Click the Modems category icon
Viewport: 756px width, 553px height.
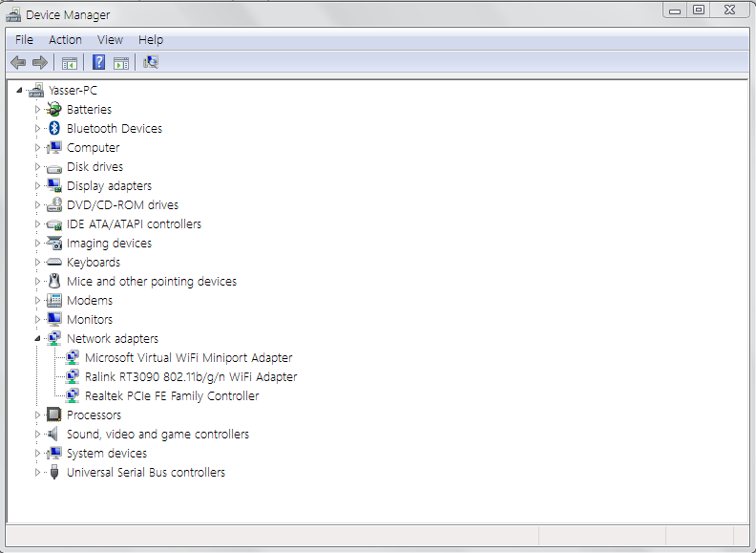(x=54, y=300)
